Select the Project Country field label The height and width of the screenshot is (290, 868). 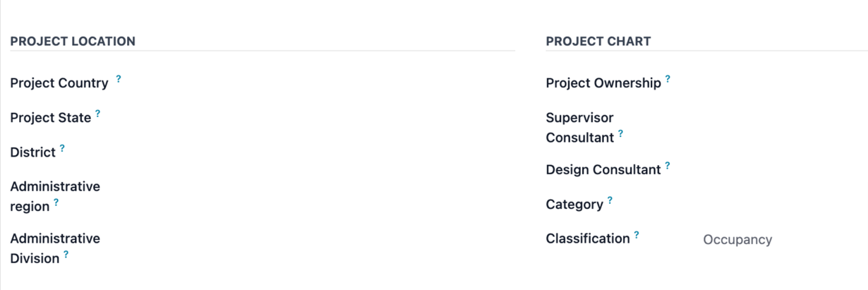click(59, 83)
